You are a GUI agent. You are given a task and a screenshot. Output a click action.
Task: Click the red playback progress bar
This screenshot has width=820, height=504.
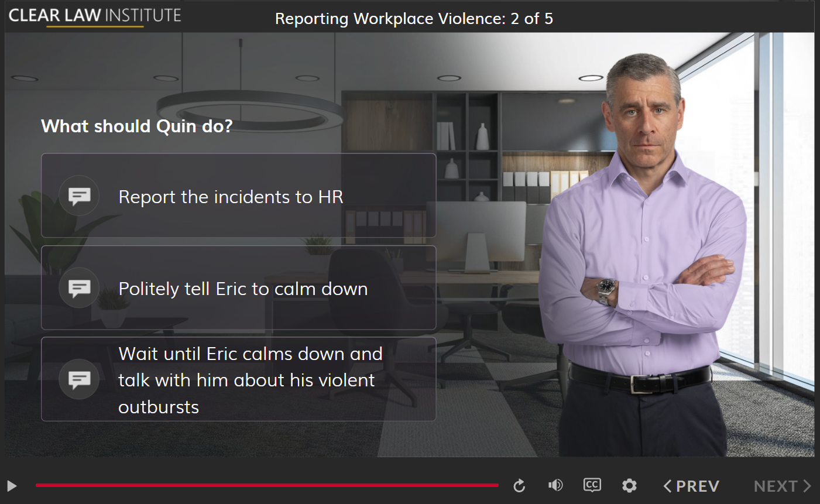click(x=267, y=485)
